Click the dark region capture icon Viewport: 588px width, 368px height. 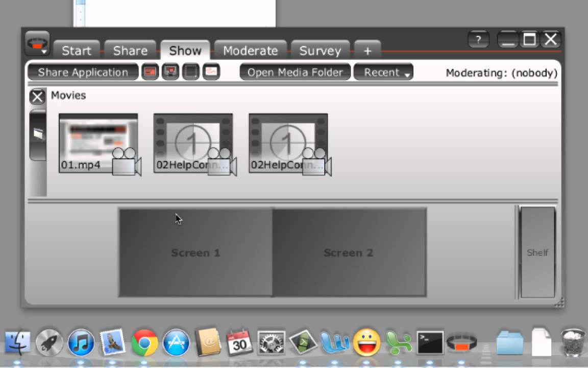(190, 72)
